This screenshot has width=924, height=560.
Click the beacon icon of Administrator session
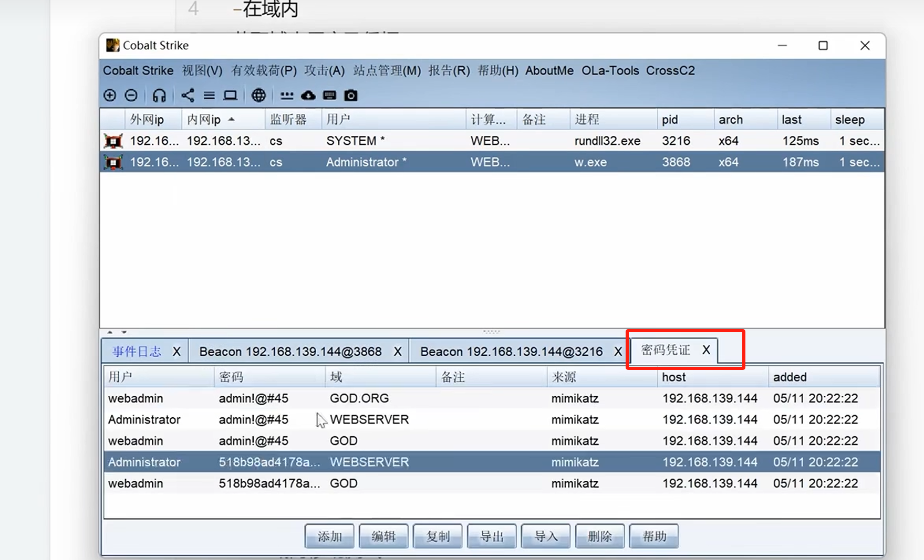[x=113, y=162]
